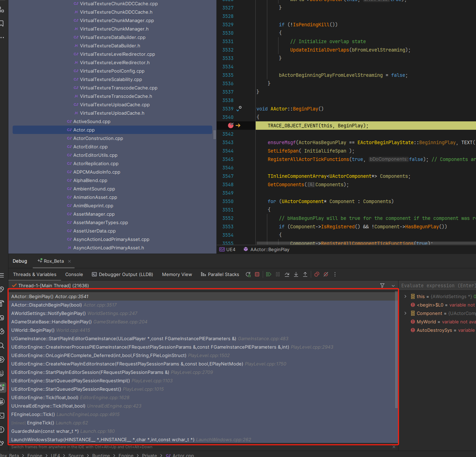Open the Terminal sidebar icon

point(2,416)
